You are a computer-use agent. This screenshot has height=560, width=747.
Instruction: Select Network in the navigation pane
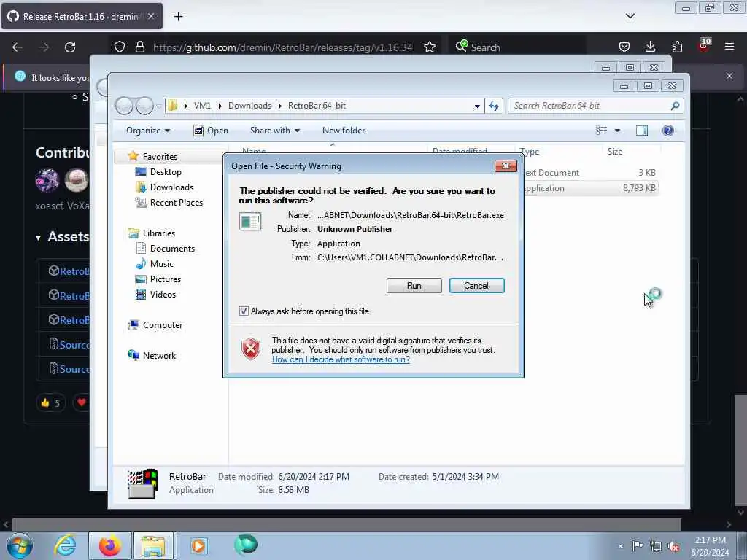tap(159, 355)
